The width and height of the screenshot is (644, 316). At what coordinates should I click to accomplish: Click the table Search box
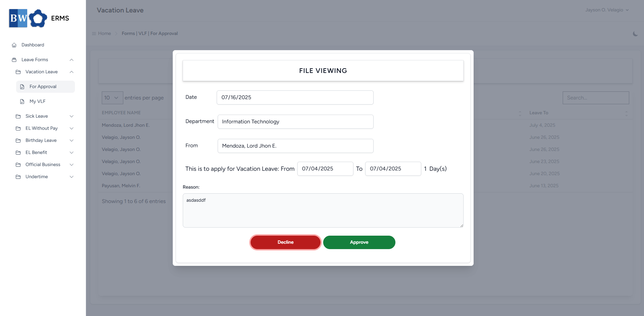pos(596,98)
